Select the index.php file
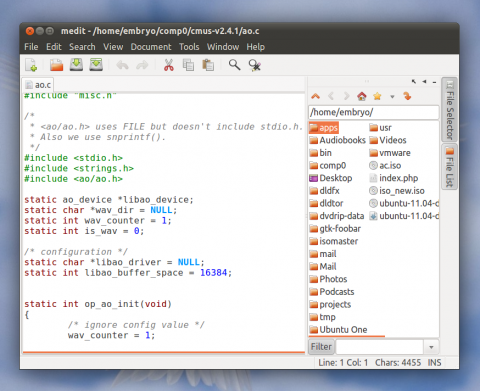Viewport: 480px width, 391px height. (394, 178)
